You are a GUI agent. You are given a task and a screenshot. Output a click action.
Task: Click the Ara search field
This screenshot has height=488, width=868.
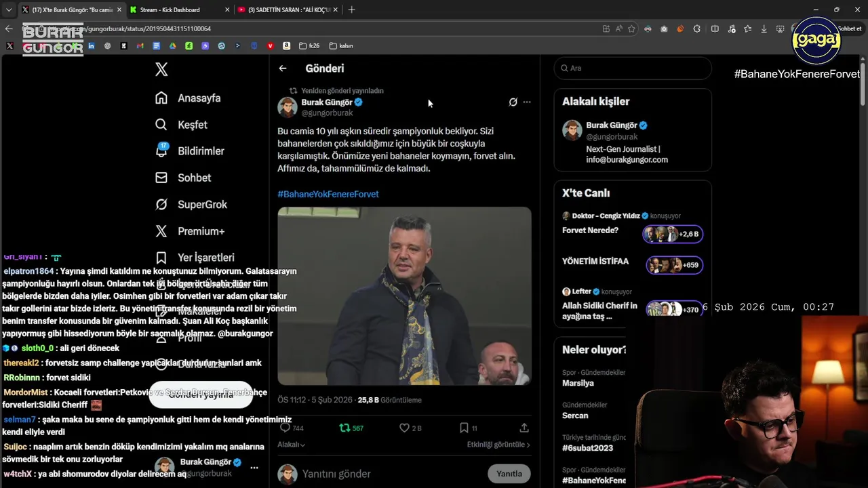click(x=633, y=68)
